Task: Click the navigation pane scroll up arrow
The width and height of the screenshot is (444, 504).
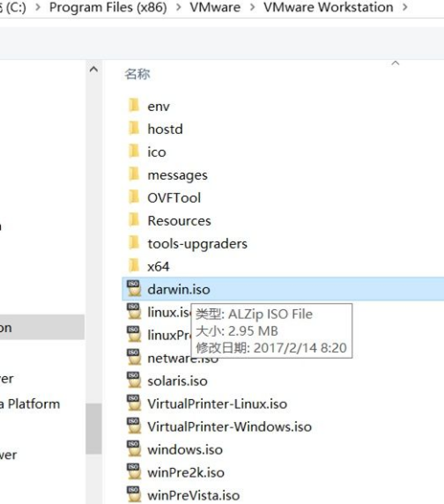Action: [93, 69]
